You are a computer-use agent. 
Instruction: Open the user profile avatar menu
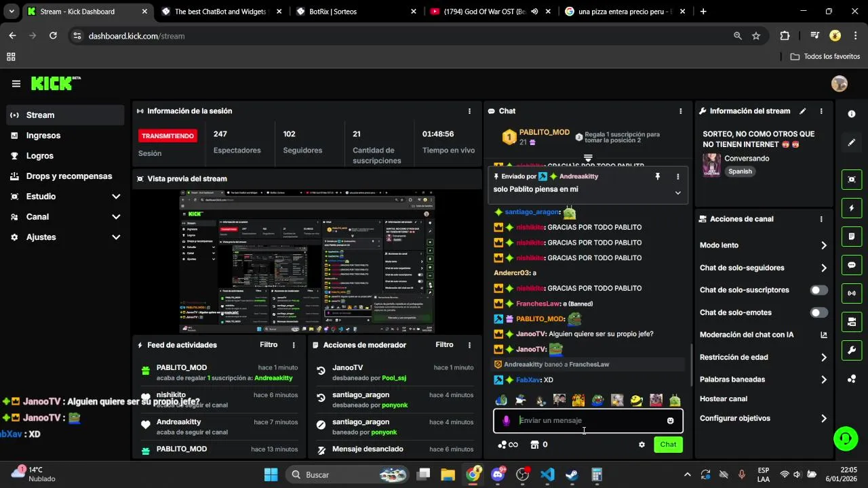point(840,83)
